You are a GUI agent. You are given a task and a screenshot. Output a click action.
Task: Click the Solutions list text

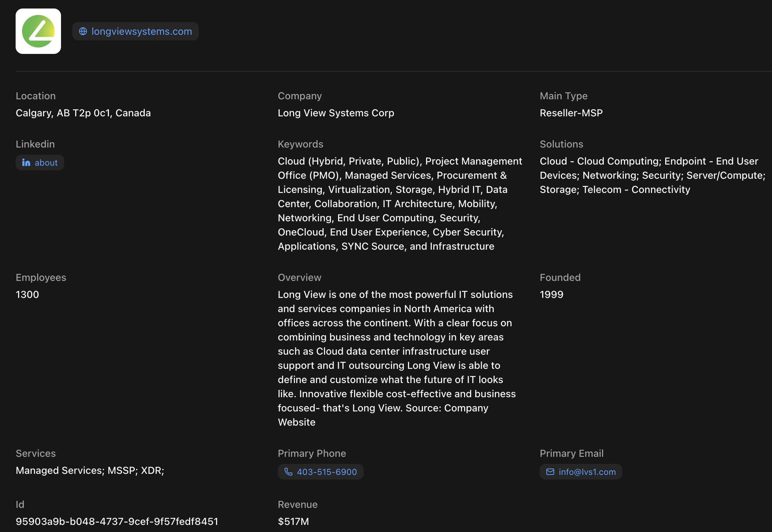653,175
